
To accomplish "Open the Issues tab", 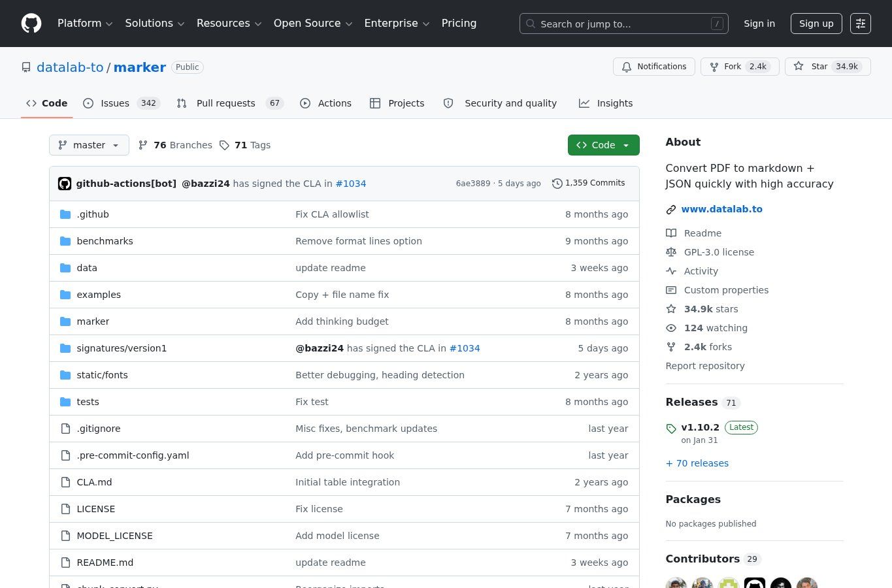I will click(122, 103).
